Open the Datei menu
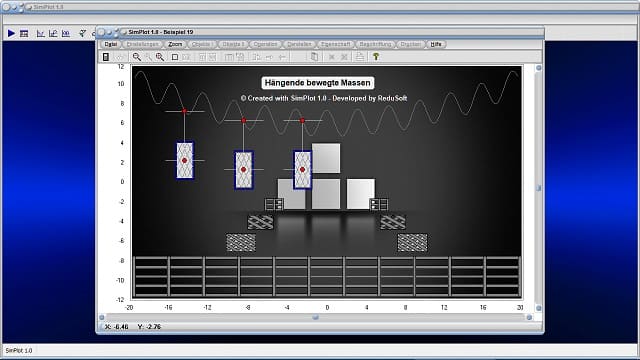The width and height of the screenshot is (640, 360). (111, 44)
